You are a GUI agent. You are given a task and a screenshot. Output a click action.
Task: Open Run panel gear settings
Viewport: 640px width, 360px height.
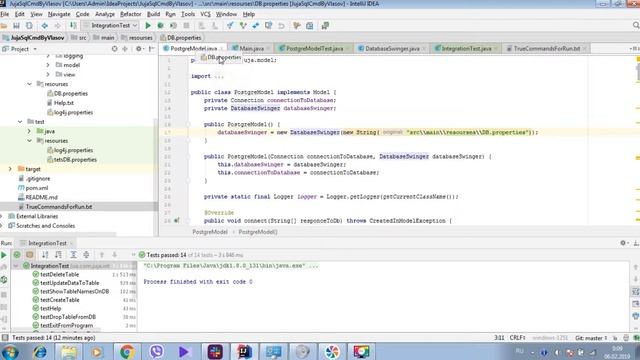pyautogui.click(x=623, y=243)
